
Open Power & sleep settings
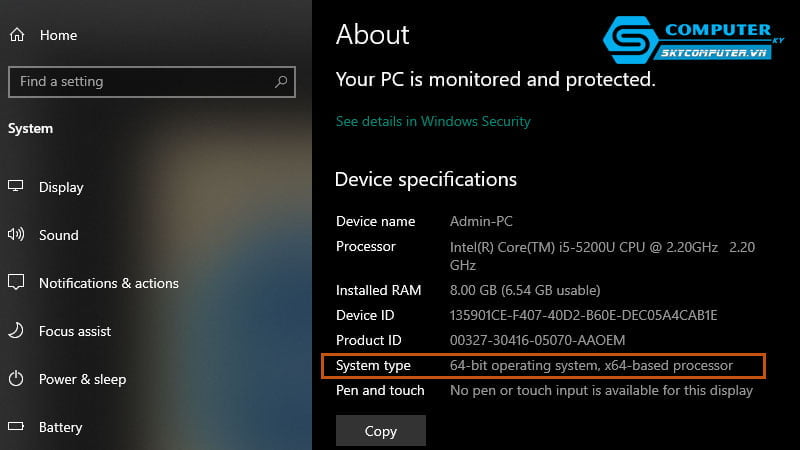point(82,379)
